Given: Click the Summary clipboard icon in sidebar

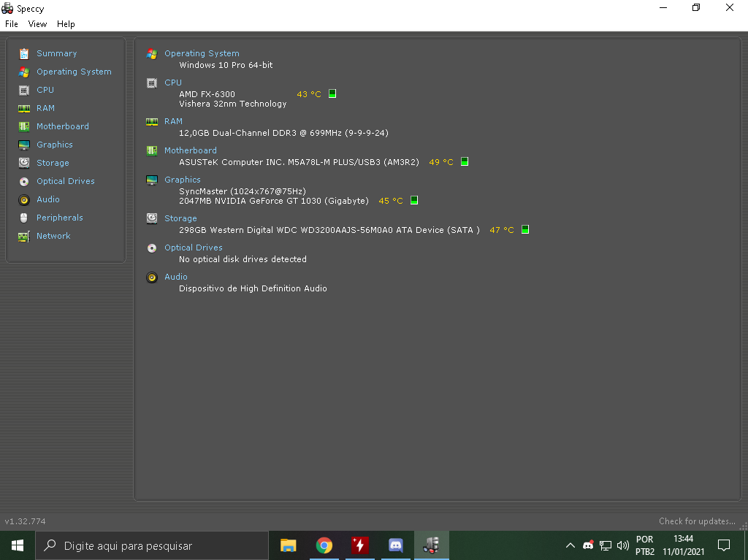Looking at the screenshot, I should (24, 53).
